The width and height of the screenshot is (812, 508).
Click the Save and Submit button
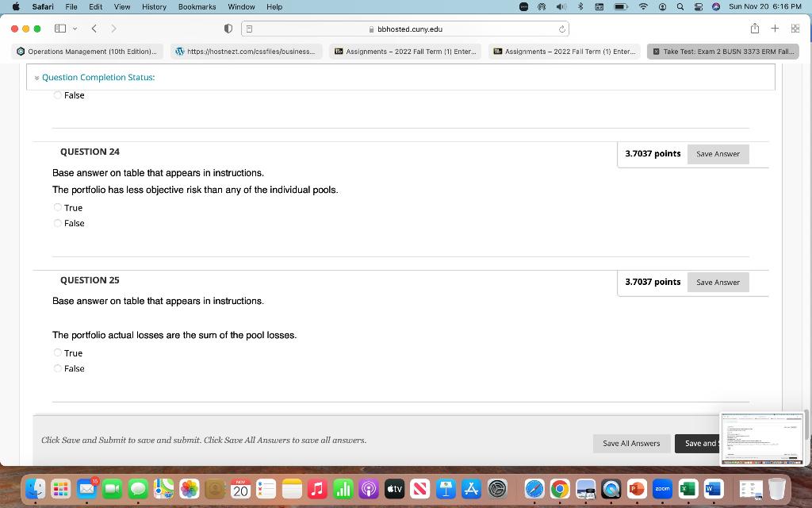(x=698, y=443)
